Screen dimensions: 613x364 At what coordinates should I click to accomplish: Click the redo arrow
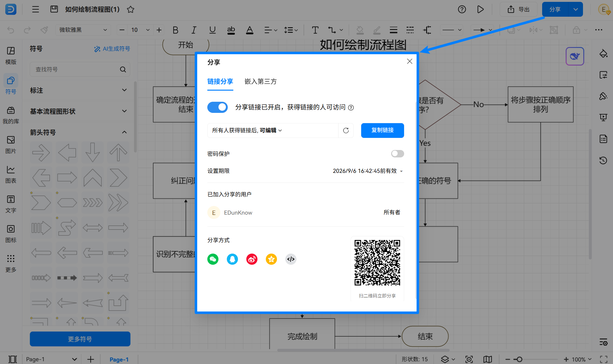coord(27,30)
